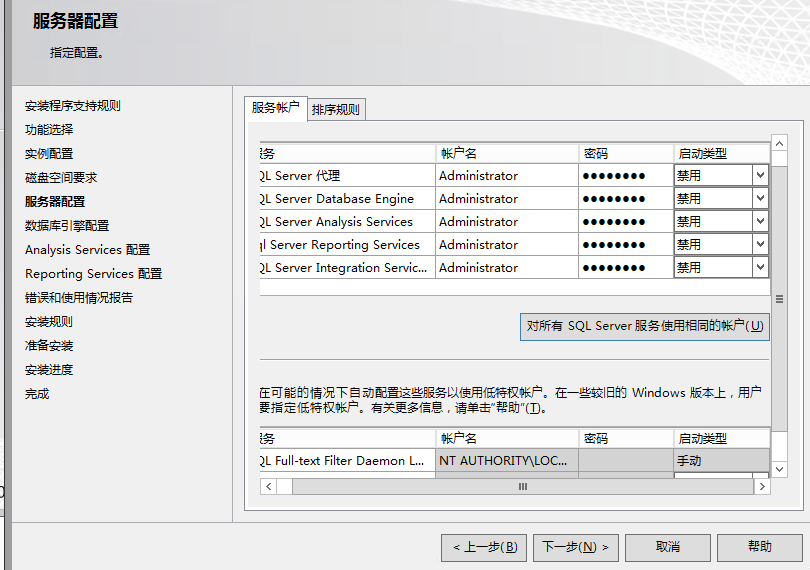Click Reporting Services 配置 step in sidebar
Viewport: 810px width, 570px height.
point(94,273)
